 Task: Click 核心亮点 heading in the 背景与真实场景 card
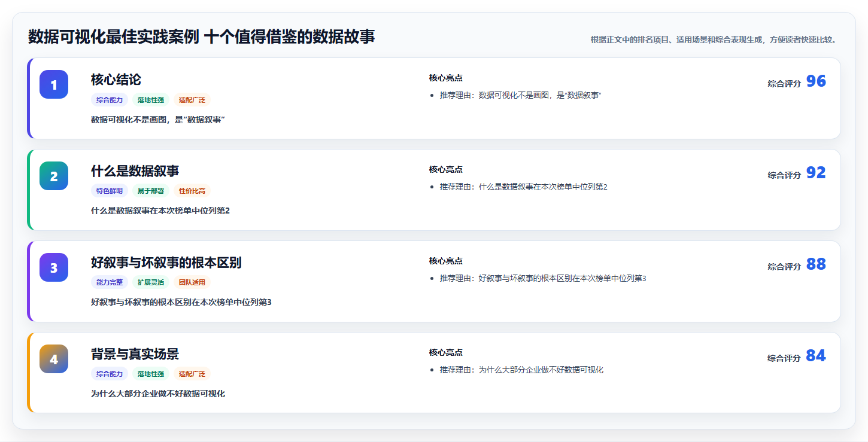point(445,353)
